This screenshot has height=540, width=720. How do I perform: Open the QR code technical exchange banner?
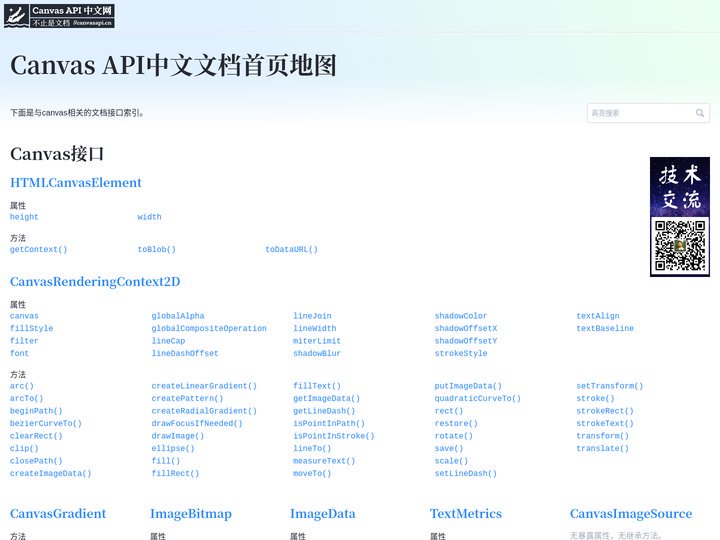tap(680, 217)
